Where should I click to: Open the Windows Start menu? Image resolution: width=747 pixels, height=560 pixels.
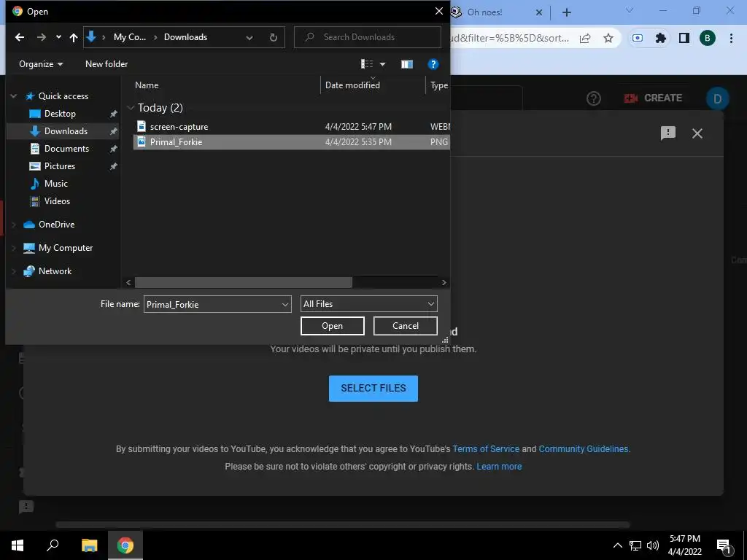18,545
